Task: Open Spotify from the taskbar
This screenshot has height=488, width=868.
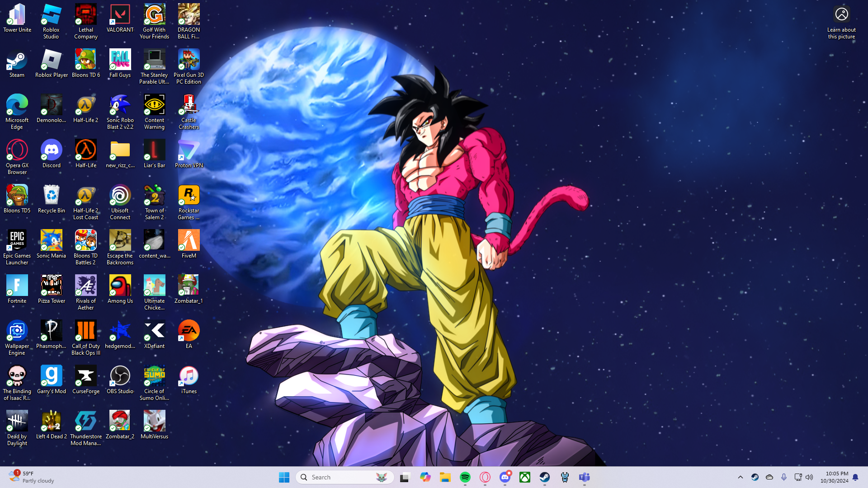Action: click(465, 477)
